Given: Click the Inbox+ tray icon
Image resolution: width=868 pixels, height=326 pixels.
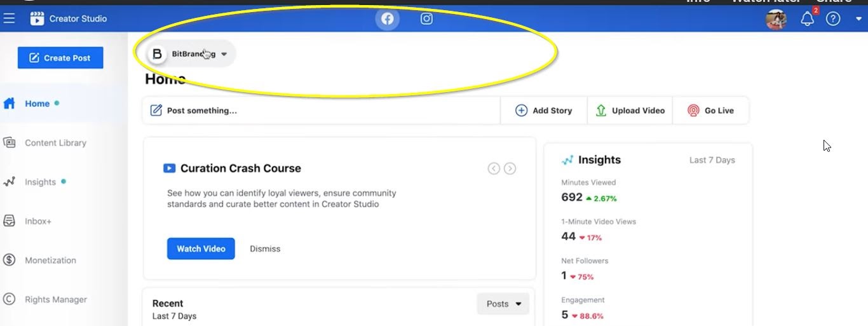Looking at the screenshot, I should pos(9,221).
